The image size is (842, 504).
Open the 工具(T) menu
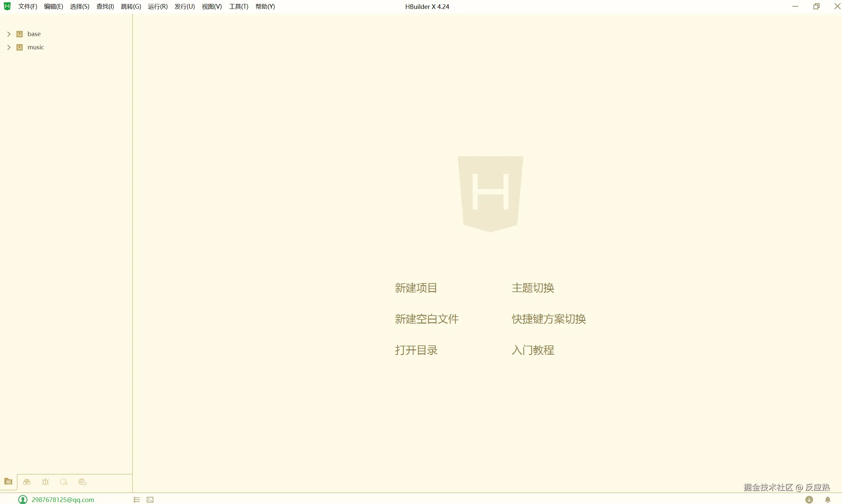(238, 6)
